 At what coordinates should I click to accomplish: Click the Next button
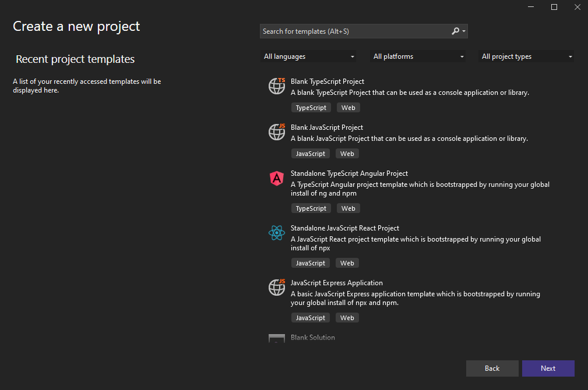548,368
